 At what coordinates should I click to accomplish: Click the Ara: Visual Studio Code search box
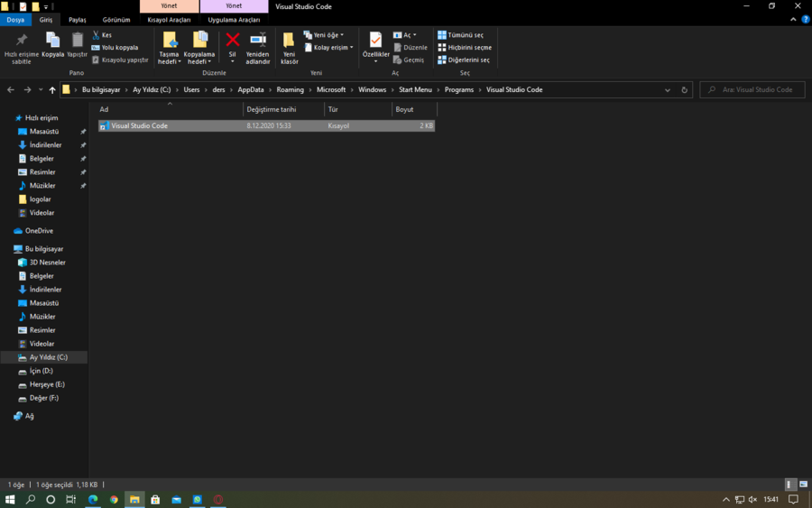point(752,89)
